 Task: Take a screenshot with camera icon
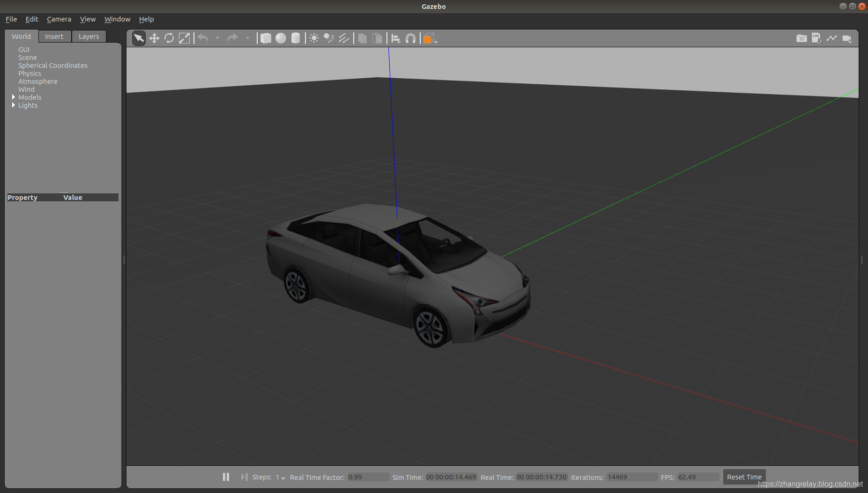pyautogui.click(x=801, y=38)
